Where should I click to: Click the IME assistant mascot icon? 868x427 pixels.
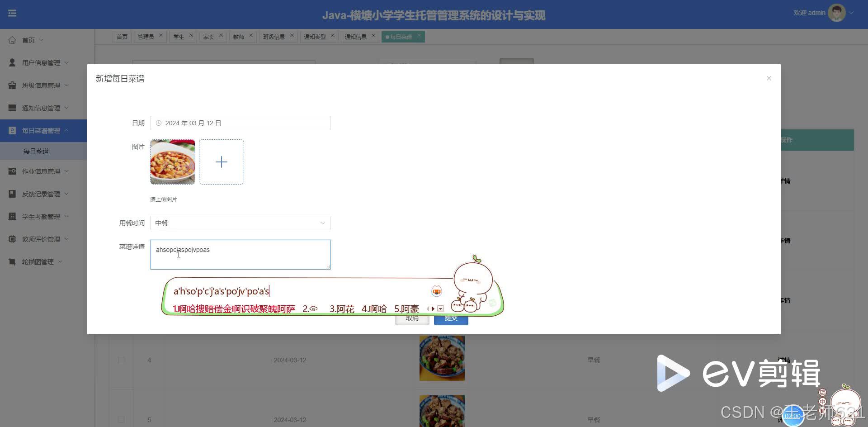coord(436,291)
